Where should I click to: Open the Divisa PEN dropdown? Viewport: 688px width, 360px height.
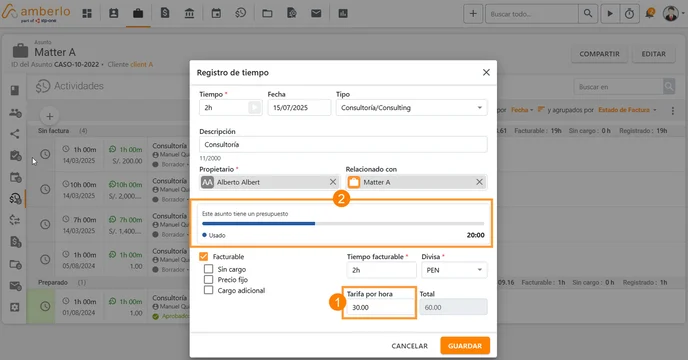click(x=454, y=270)
